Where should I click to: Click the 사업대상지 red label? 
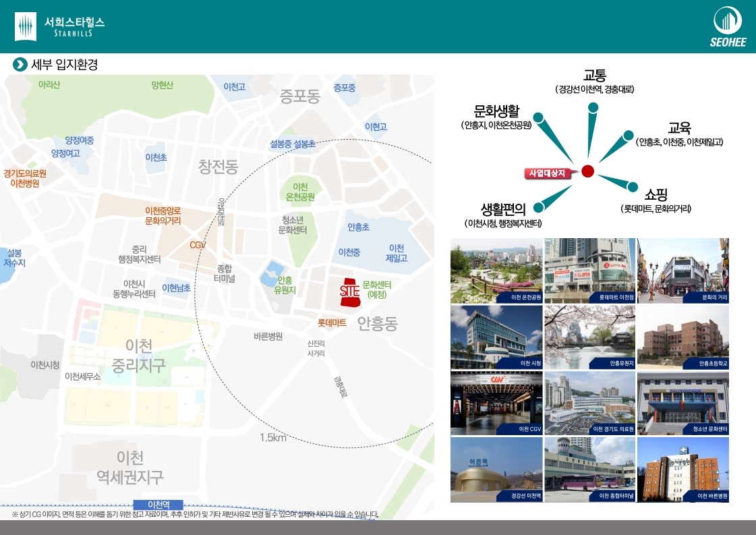(x=547, y=173)
